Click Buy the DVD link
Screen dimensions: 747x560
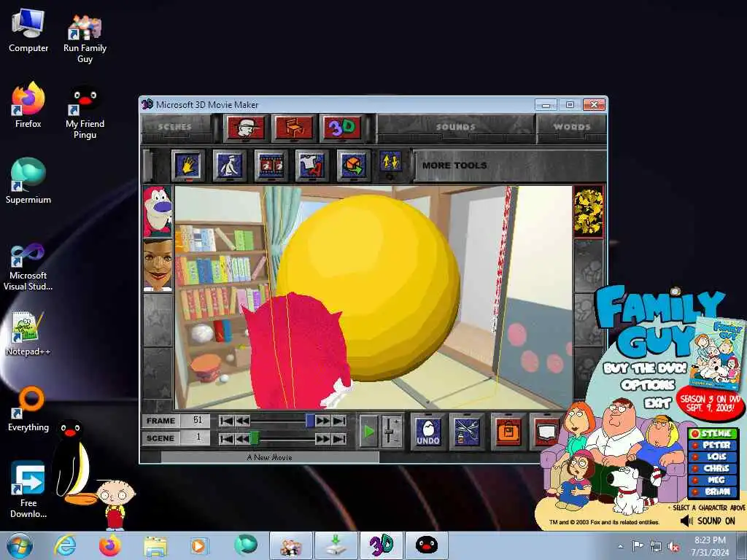click(645, 368)
